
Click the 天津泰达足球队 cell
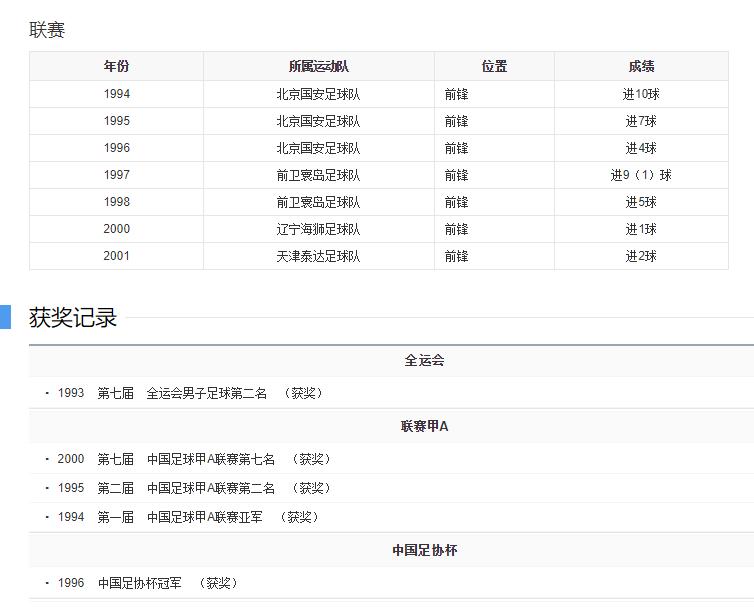point(318,255)
